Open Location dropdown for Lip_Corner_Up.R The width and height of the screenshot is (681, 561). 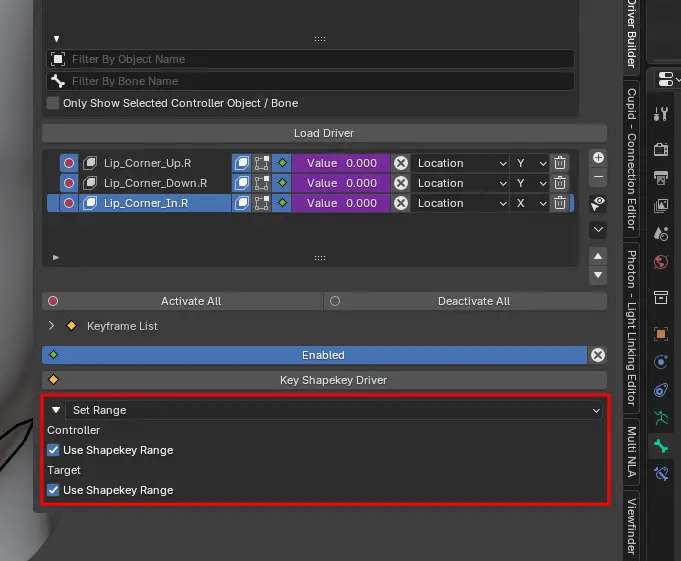coord(462,163)
